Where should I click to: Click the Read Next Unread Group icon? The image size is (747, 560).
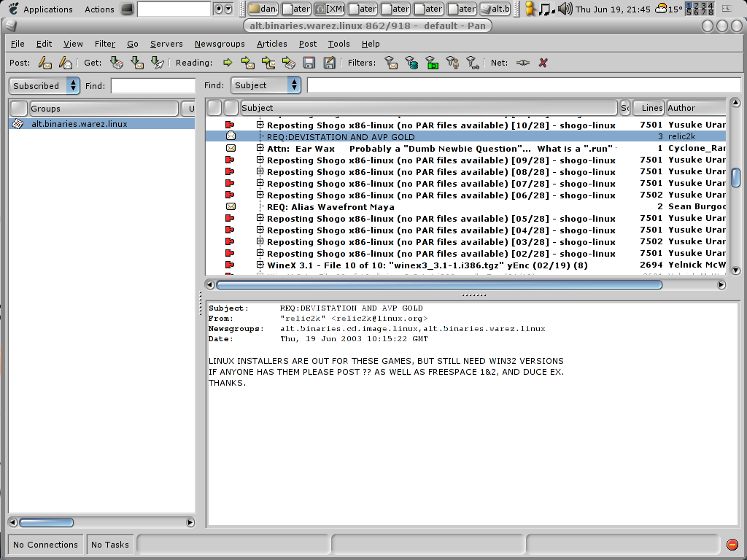[x=289, y=63]
